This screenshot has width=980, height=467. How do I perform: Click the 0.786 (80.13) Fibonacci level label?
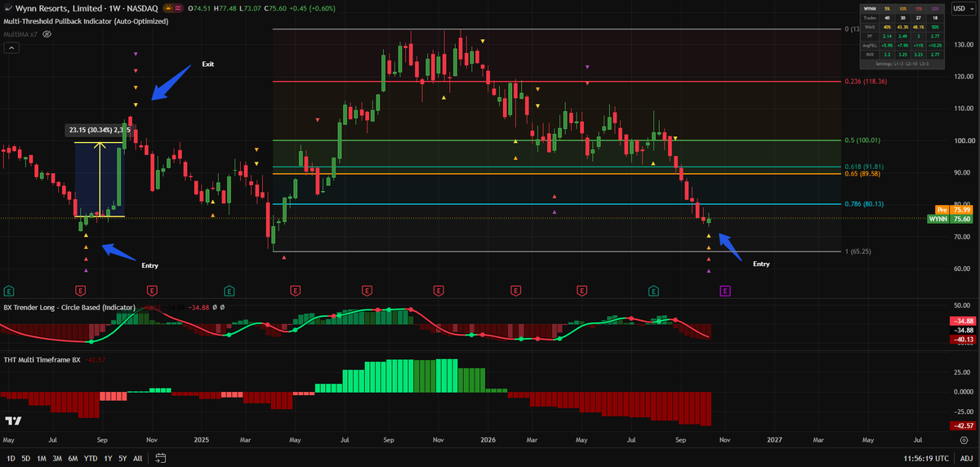pyautogui.click(x=865, y=204)
